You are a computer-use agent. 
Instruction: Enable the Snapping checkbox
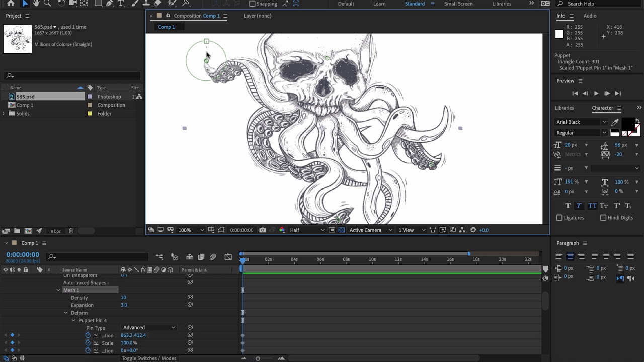click(x=252, y=4)
